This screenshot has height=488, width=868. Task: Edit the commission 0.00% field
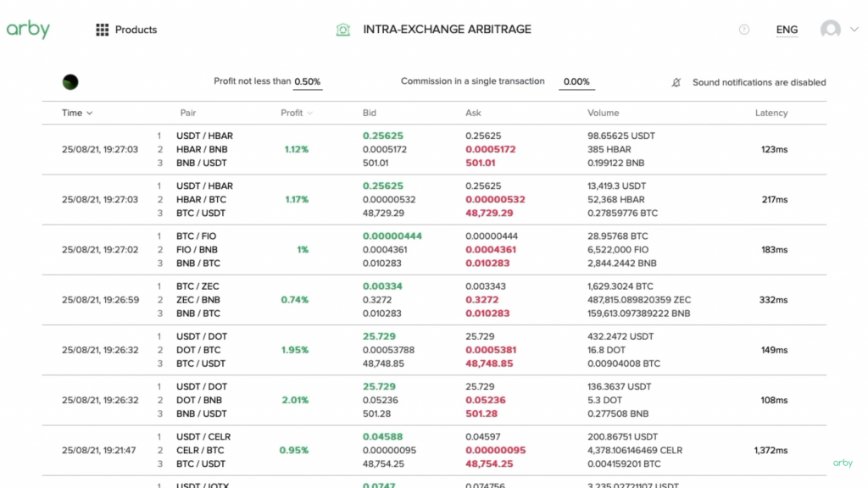pos(576,82)
